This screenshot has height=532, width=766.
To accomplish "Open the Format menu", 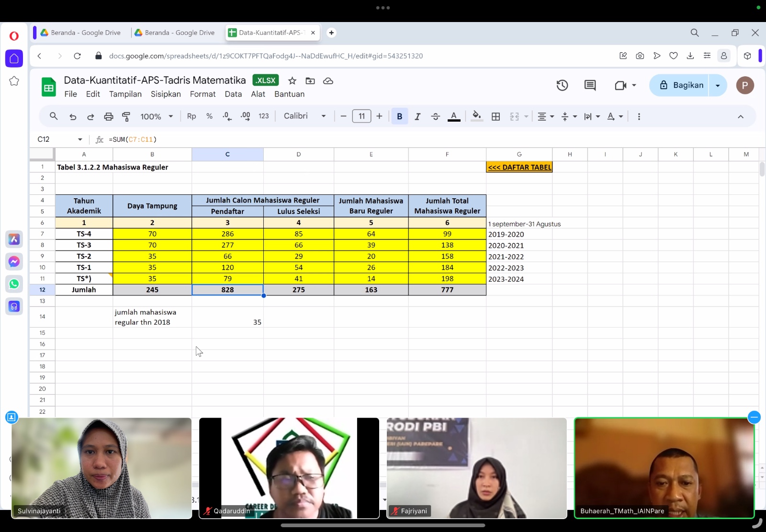I will 203,94.
